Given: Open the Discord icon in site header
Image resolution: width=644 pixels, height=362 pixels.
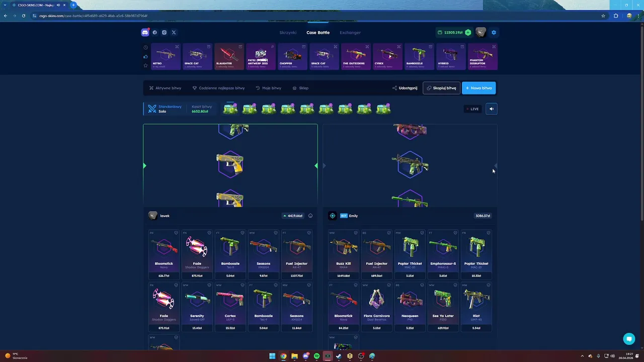Looking at the screenshot, I should click(145, 32).
